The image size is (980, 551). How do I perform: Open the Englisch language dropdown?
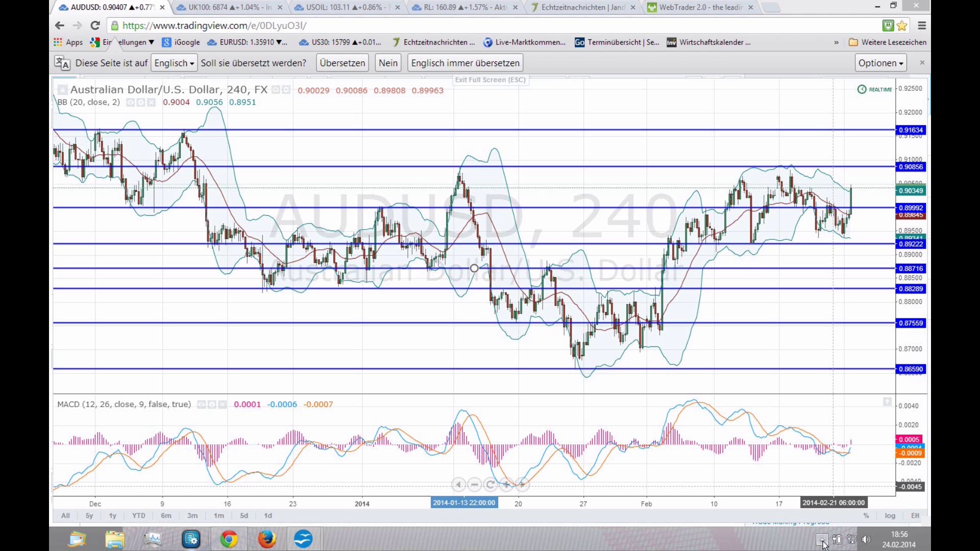174,63
